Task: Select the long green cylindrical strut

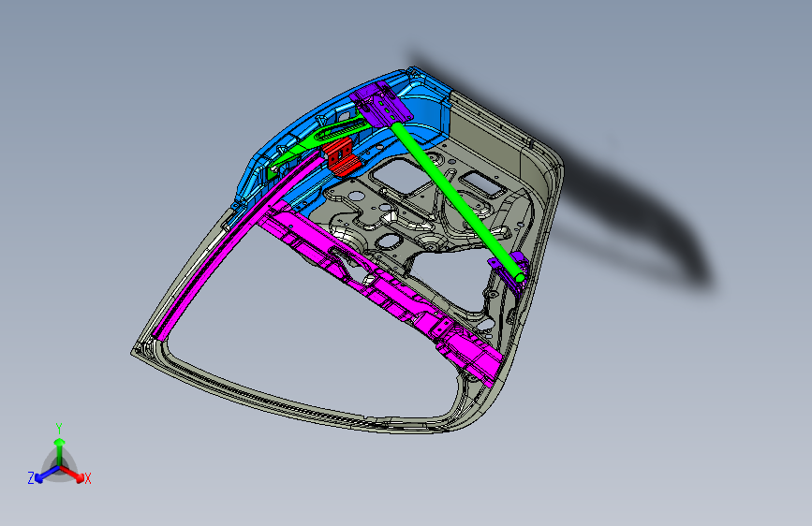Action: 457,201
